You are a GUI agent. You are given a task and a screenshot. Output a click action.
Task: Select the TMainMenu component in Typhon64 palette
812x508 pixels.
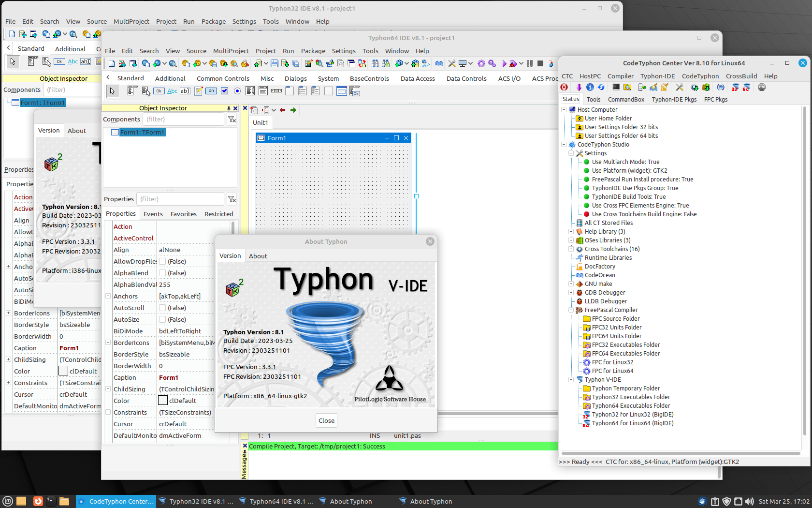click(132, 91)
